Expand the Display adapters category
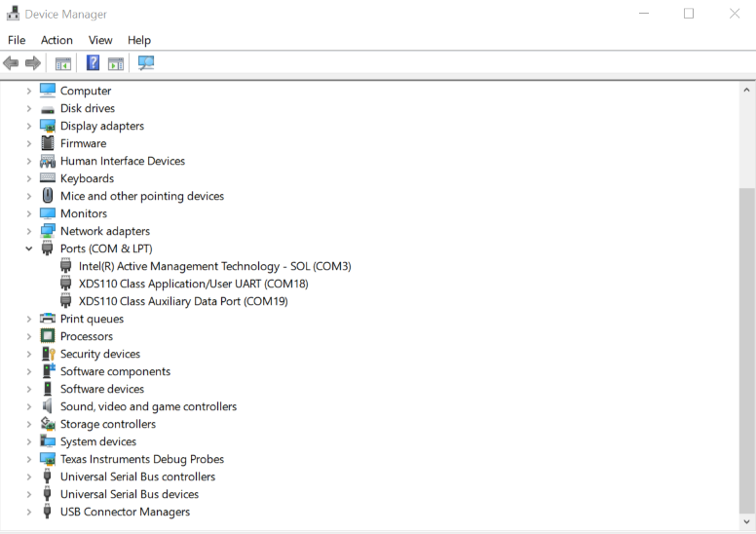The height and width of the screenshot is (534, 756). [29, 126]
